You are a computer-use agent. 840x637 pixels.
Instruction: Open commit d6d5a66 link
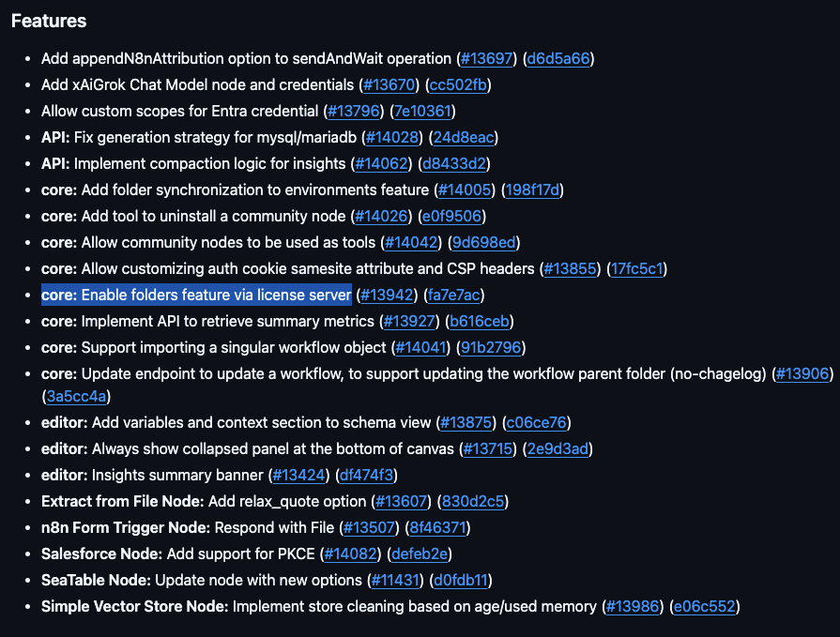[558, 59]
